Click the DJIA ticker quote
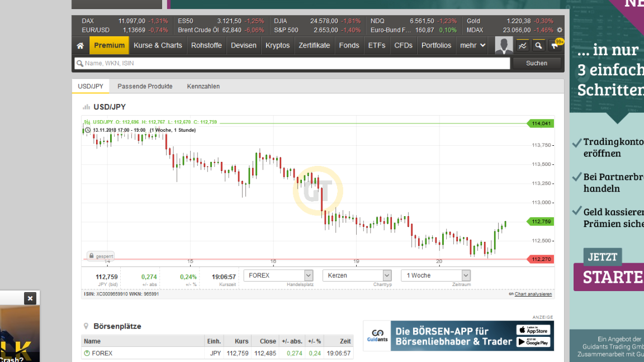This screenshot has height=362, width=644. click(x=318, y=21)
